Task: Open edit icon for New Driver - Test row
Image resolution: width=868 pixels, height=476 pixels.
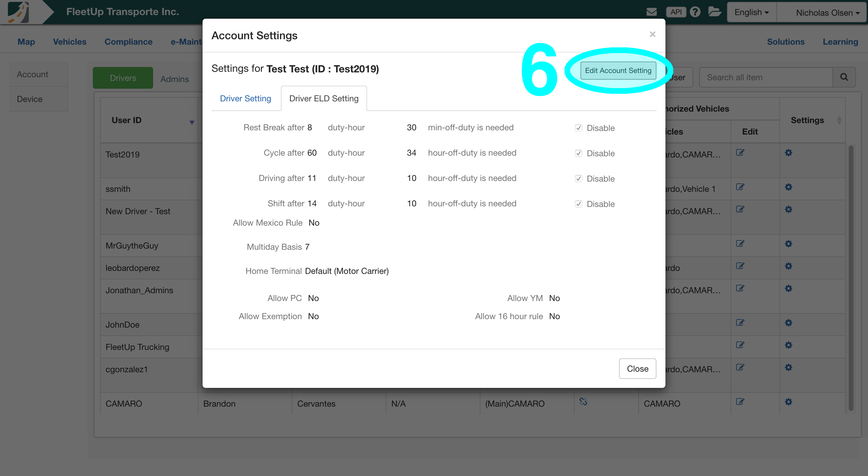Action: click(x=740, y=209)
